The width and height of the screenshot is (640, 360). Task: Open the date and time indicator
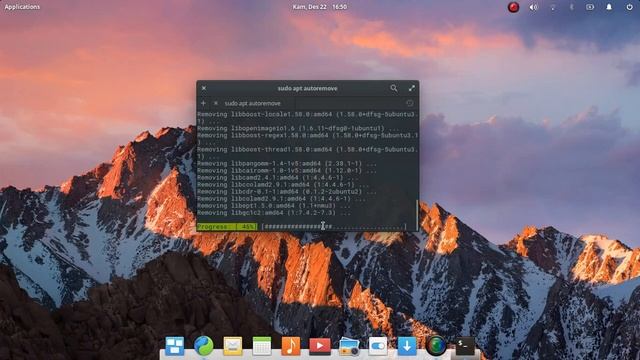coord(320,7)
